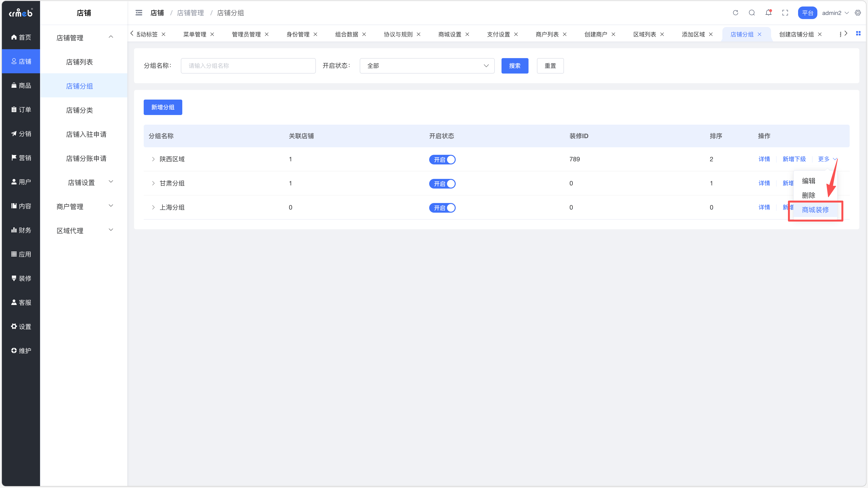Open the 开启状态 dropdown showing 全部

(427, 66)
